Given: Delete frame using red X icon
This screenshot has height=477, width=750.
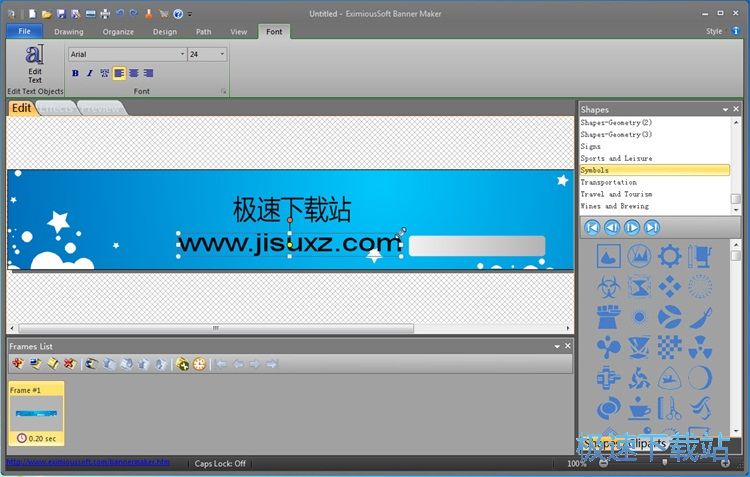Looking at the screenshot, I should (x=69, y=364).
